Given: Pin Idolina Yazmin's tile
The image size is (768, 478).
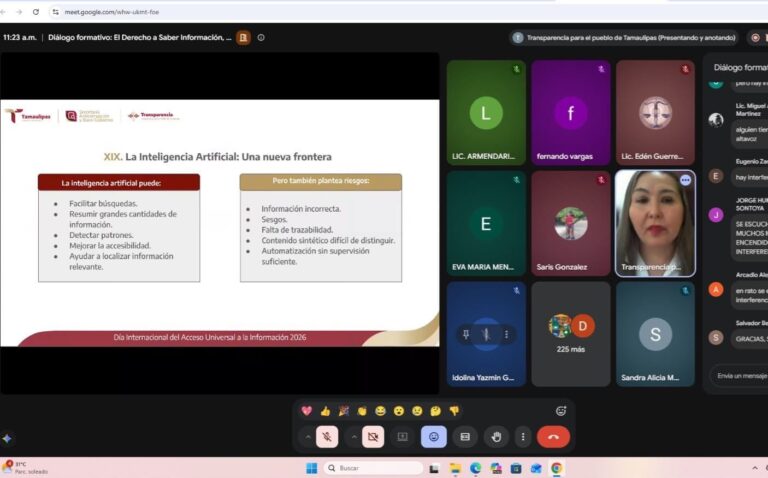Looking at the screenshot, I should tap(466, 334).
